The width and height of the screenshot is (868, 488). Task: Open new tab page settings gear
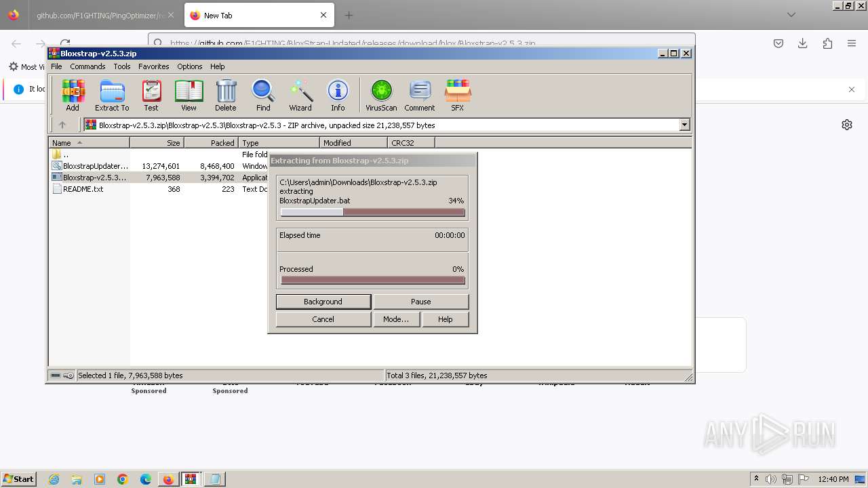tap(847, 125)
